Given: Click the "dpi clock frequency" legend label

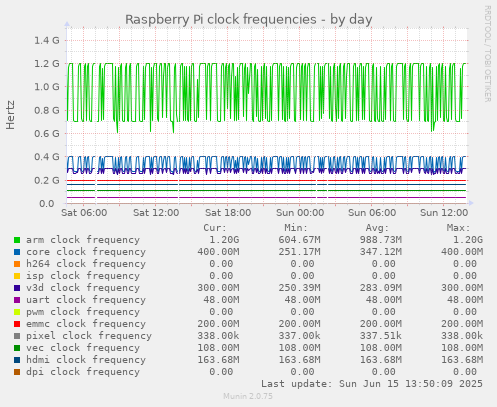Looking at the screenshot, I should 83,372.
